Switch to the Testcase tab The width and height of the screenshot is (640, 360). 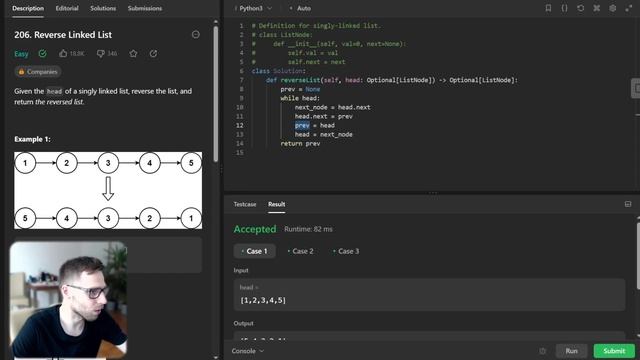pos(245,204)
